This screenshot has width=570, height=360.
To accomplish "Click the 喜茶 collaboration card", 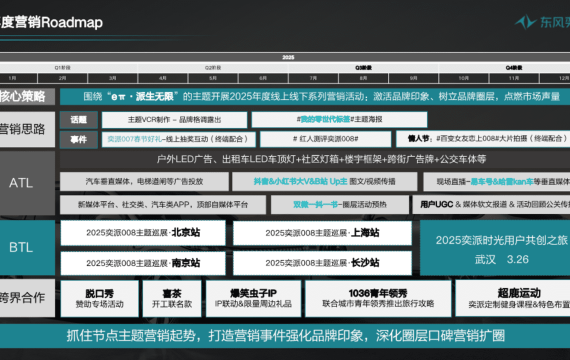I will pos(172,298).
